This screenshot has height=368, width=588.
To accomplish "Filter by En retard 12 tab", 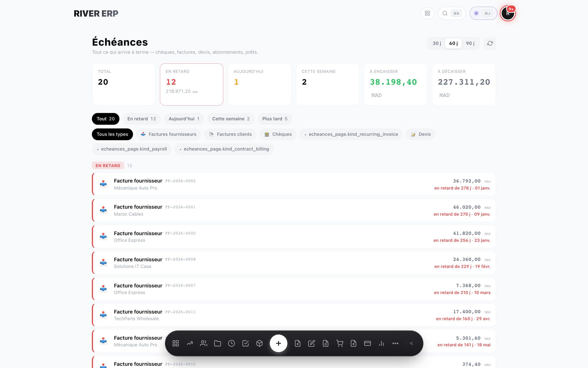I will pos(142,119).
